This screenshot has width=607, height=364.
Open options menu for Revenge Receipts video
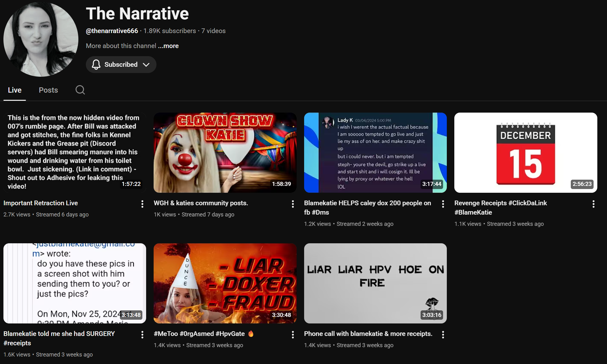pyautogui.click(x=594, y=204)
